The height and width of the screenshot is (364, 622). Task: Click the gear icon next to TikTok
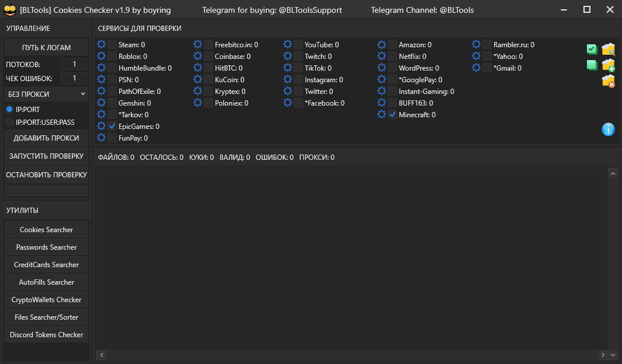pos(287,68)
